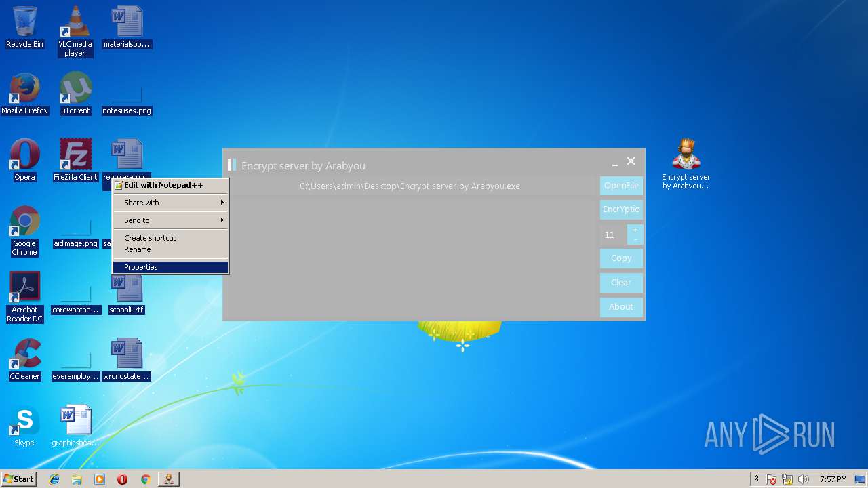This screenshot has width=868, height=488.
Task: Switch to Encrypt server taskbar button
Action: click(168, 479)
